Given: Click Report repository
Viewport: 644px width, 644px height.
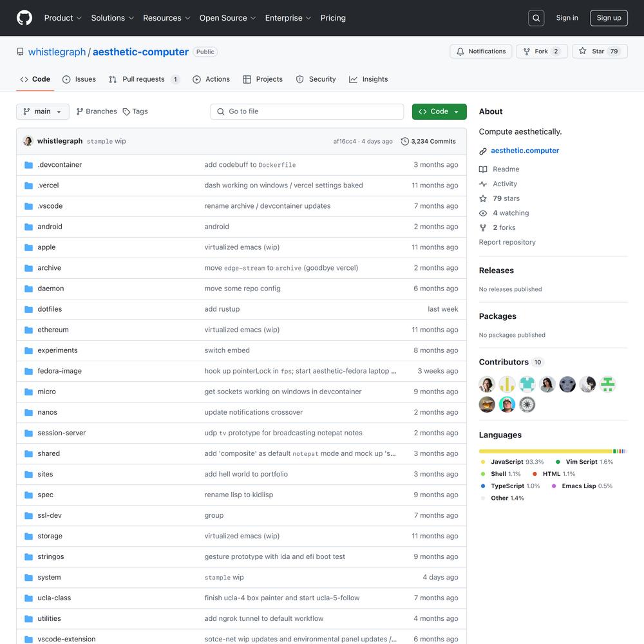Looking at the screenshot, I should pos(507,242).
